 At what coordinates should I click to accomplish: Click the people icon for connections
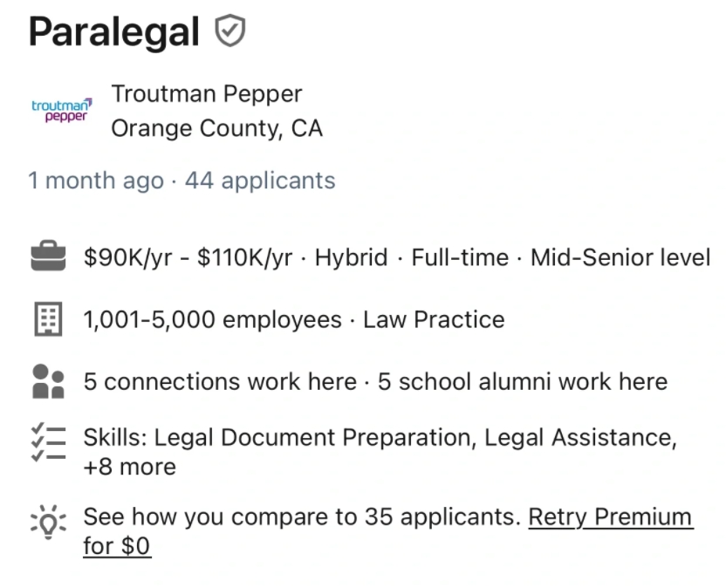click(x=48, y=382)
